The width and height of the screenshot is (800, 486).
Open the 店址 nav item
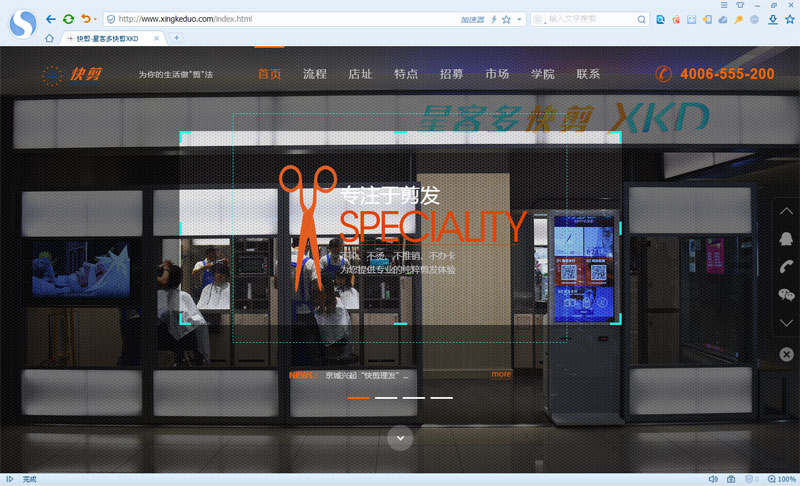(360, 74)
